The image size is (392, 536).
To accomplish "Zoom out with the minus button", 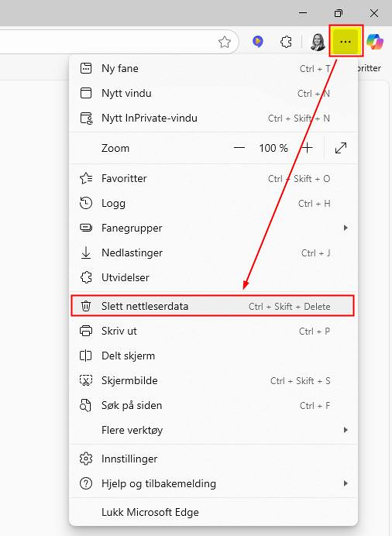I will 239,148.
